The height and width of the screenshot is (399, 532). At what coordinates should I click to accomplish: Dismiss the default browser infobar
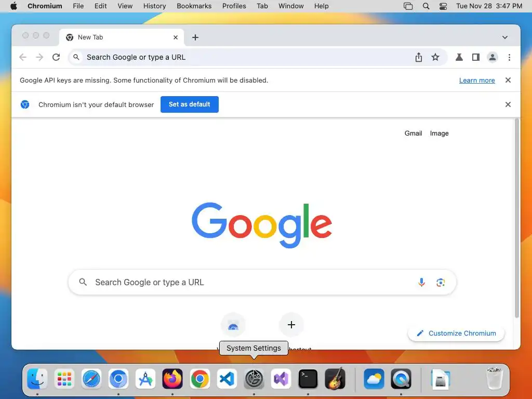click(508, 104)
